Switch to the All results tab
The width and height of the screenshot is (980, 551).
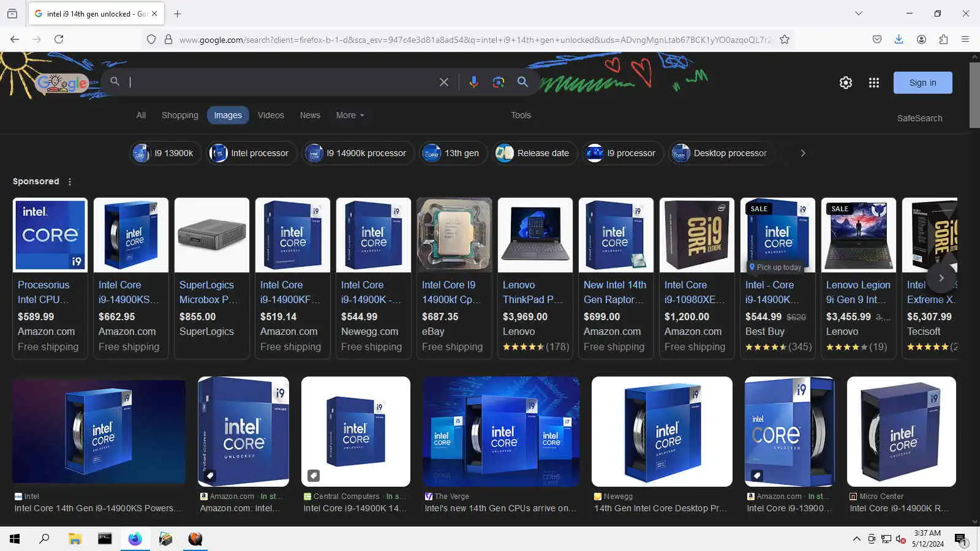(141, 115)
